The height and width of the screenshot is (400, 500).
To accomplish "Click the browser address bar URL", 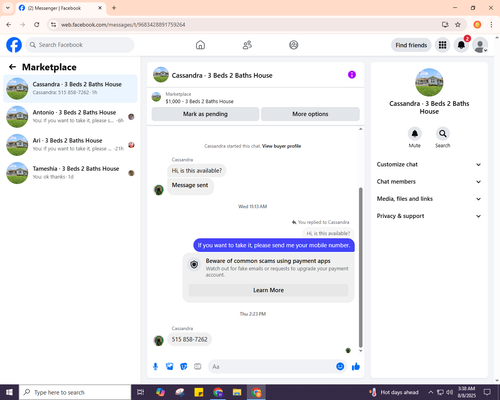I will pos(123,25).
